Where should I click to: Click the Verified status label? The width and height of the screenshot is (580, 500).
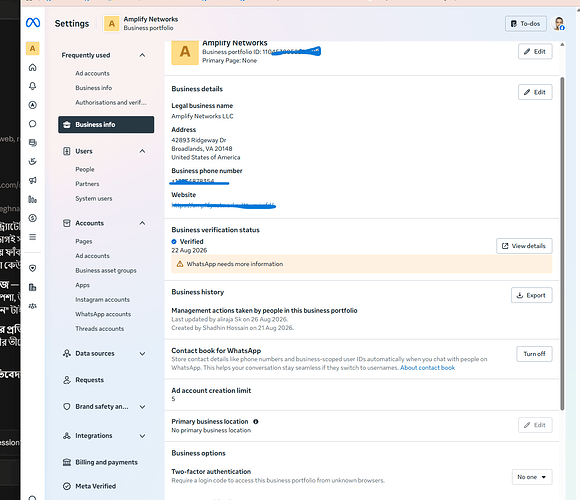click(191, 241)
